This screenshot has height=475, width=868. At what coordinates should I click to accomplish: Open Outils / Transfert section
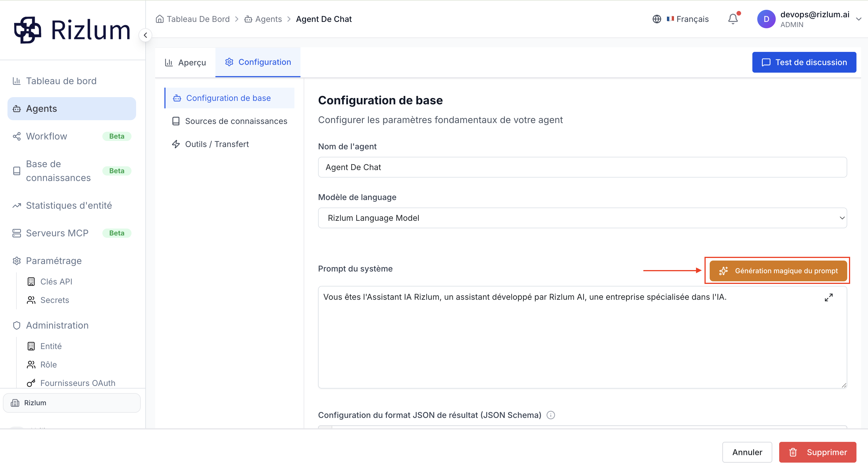click(x=230, y=144)
